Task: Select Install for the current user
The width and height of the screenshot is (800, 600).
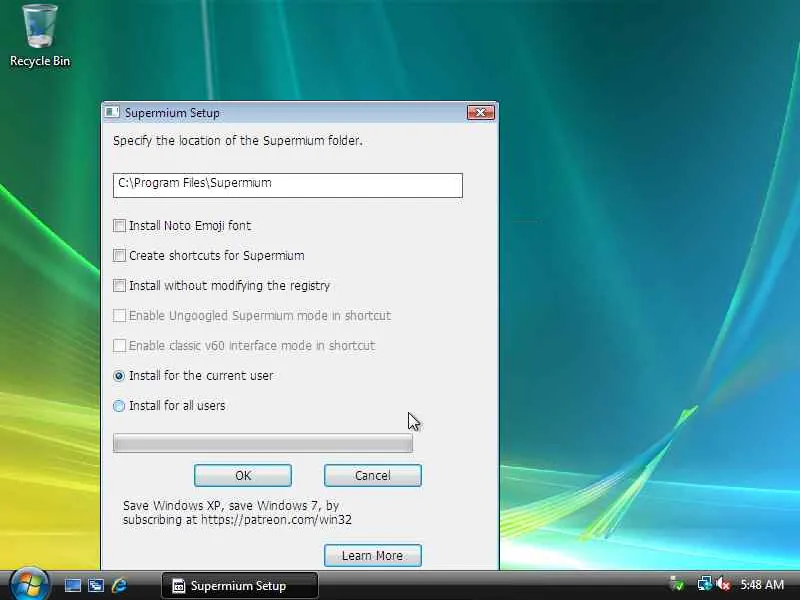Action: coord(119,376)
